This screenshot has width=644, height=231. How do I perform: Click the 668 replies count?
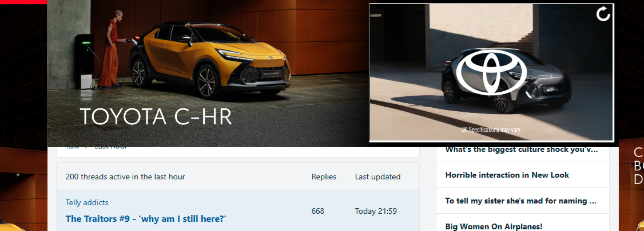pos(318,211)
